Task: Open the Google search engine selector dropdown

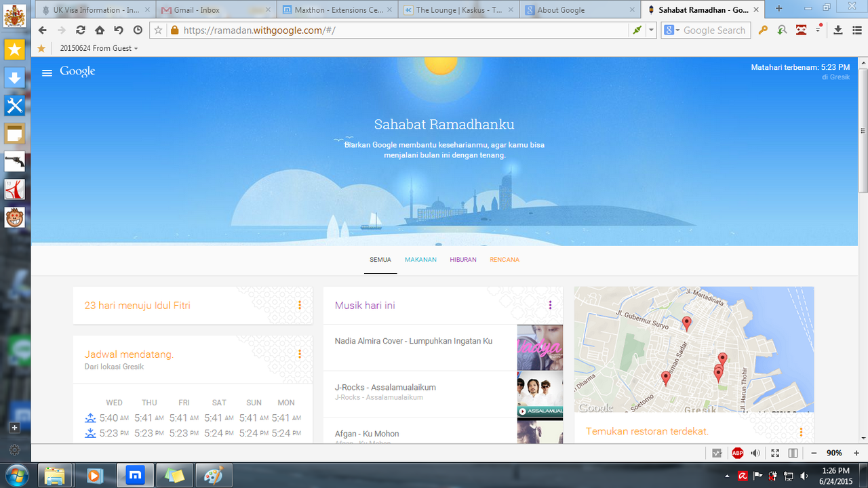Action: click(671, 30)
